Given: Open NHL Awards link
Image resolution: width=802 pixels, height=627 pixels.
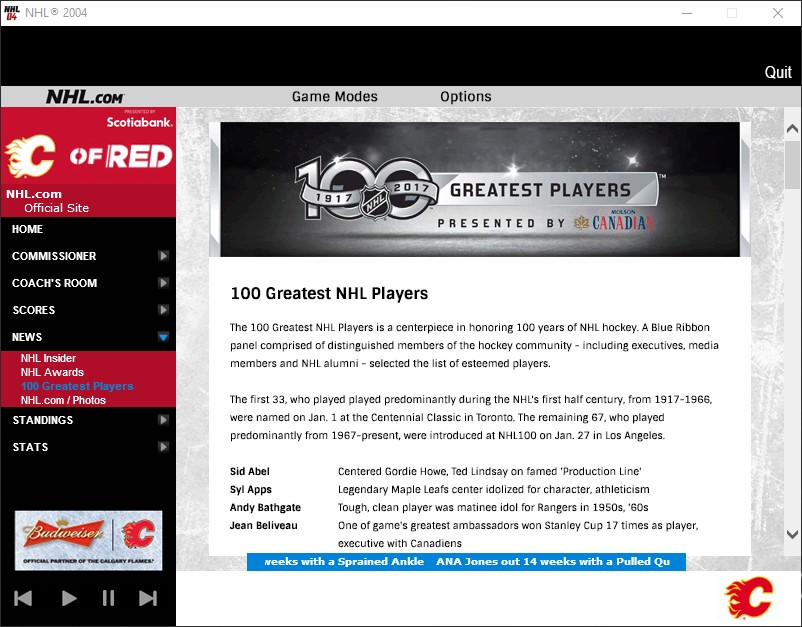Looking at the screenshot, I should (52, 372).
